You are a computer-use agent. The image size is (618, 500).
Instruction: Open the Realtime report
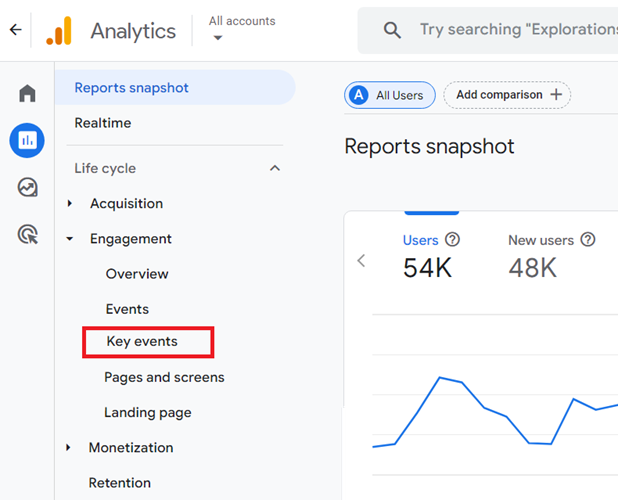[103, 123]
